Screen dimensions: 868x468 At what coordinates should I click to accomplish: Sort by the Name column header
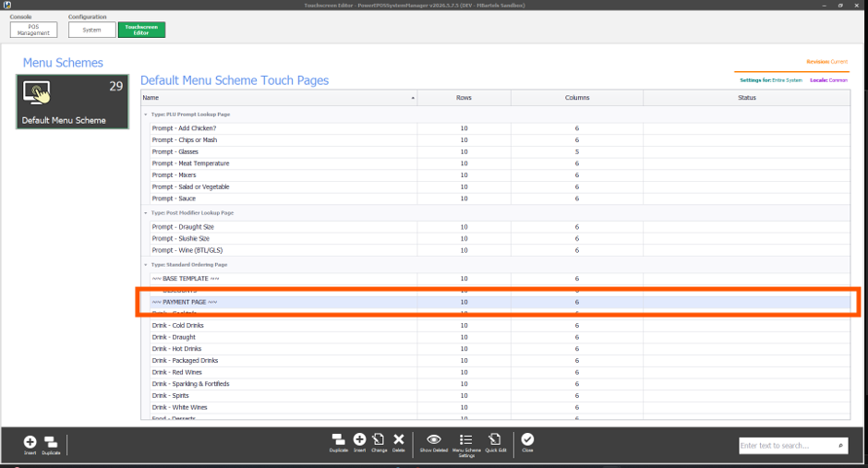tap(279, 98)
